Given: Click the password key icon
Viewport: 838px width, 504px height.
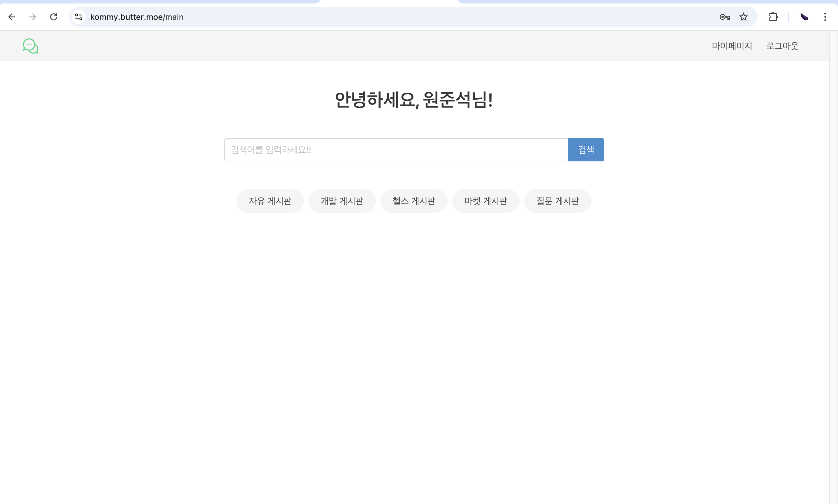Looking at the screenshot, I should (x=725, y=17).
